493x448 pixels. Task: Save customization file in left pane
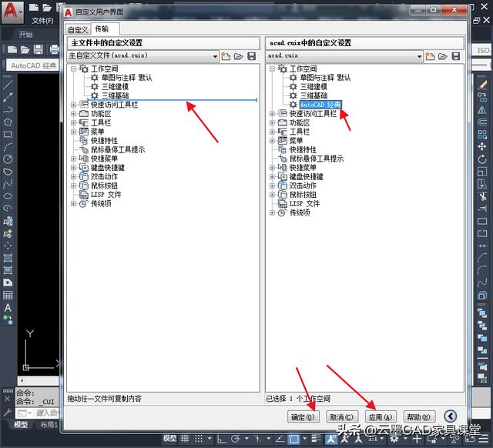click(252, 56)
